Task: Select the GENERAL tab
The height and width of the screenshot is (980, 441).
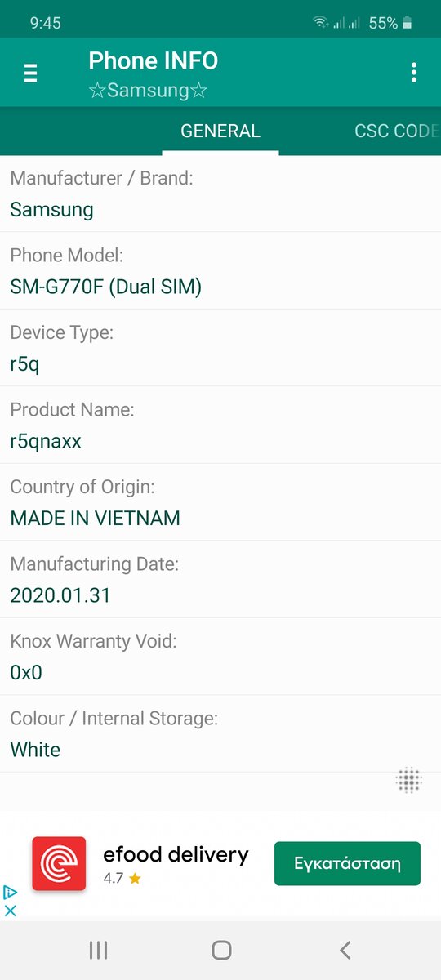Action: [220, 131]
